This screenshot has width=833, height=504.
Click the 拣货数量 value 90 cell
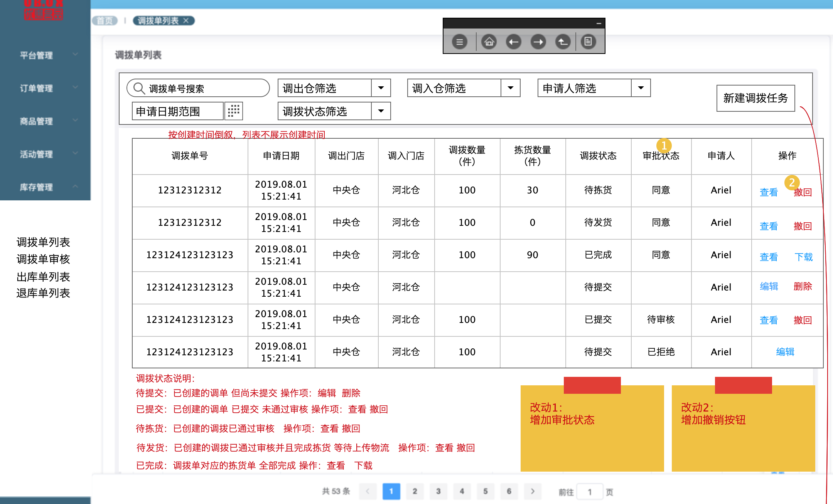coord(533,255)
